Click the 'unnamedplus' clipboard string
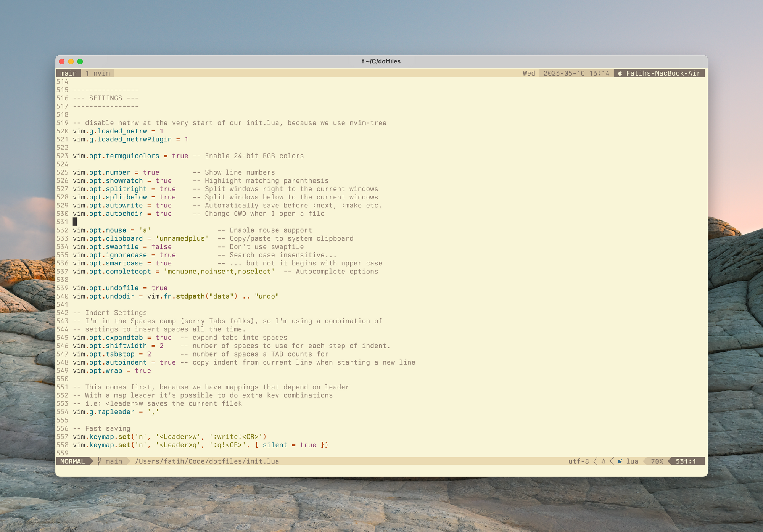This screenshot has height=532, width=763. (182, 239)
